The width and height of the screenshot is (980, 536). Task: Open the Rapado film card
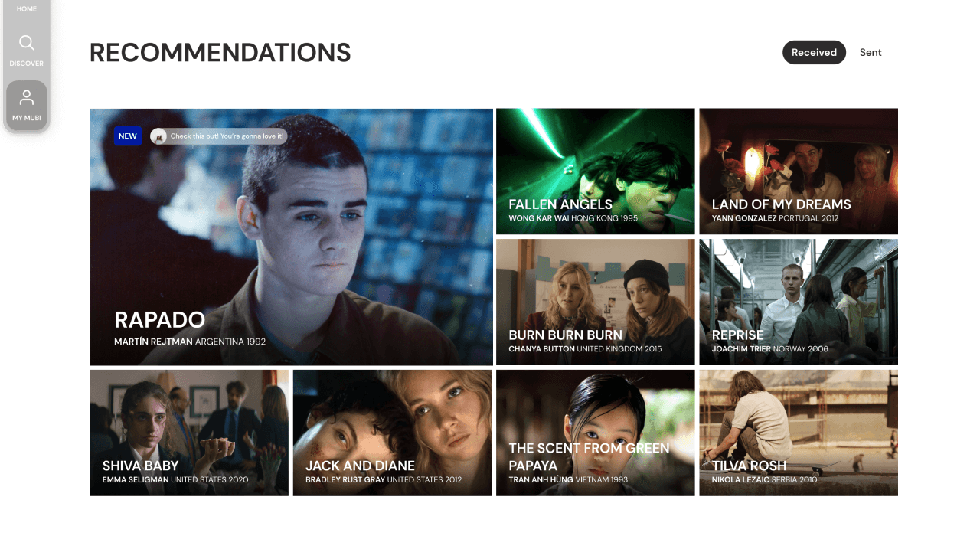coord(292,237)
